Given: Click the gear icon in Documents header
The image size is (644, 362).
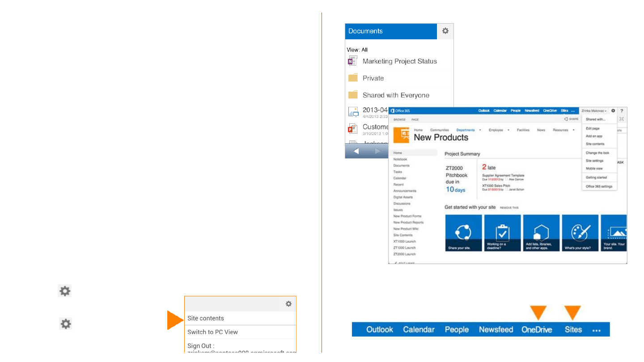Looking at the screenshot, I should click(445, 31).
